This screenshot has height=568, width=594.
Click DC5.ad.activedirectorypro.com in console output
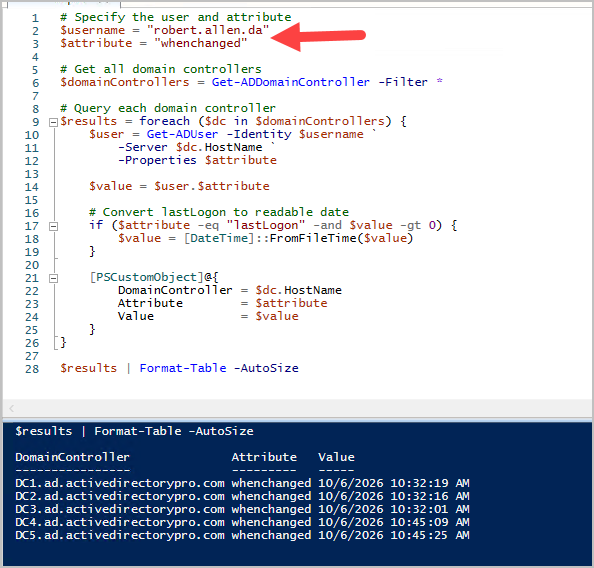click(120, 535)
